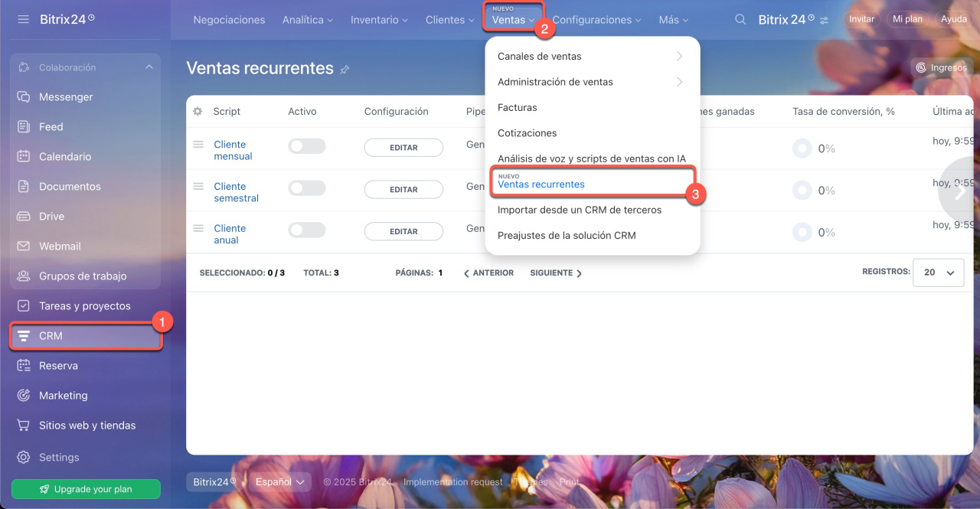The width and height of the screenshot is (980, 509).
Task: Click the customization icon next to Bitrix24 header
Action: 824,21
